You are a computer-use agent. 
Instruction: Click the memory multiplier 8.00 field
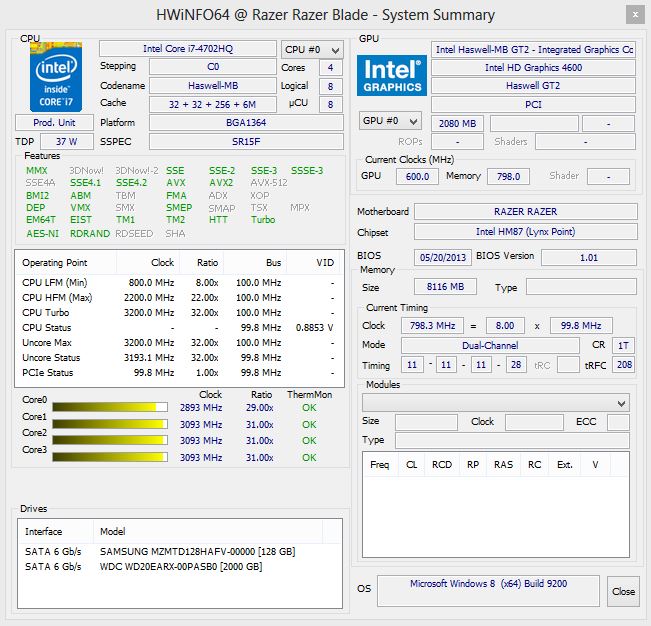[505, 325]
